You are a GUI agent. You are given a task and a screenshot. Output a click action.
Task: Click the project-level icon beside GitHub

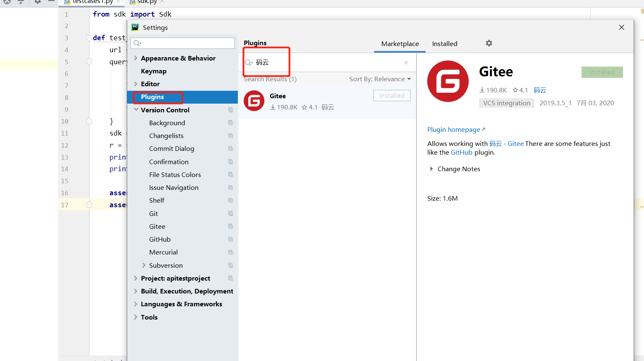tap(231, 239)
